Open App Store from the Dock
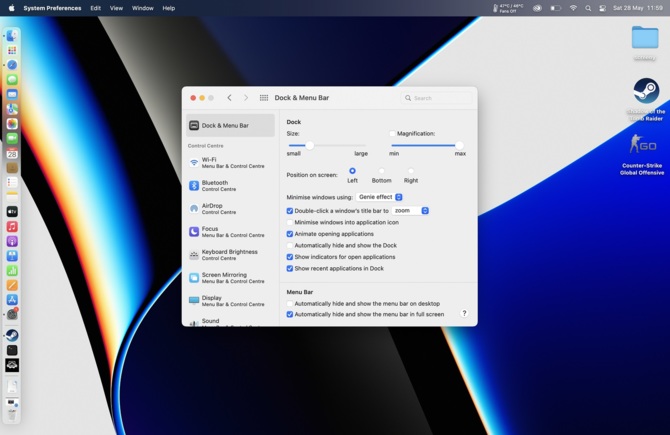Image resolution: width=670 pixels, height=435 pixels. (12, 300)
